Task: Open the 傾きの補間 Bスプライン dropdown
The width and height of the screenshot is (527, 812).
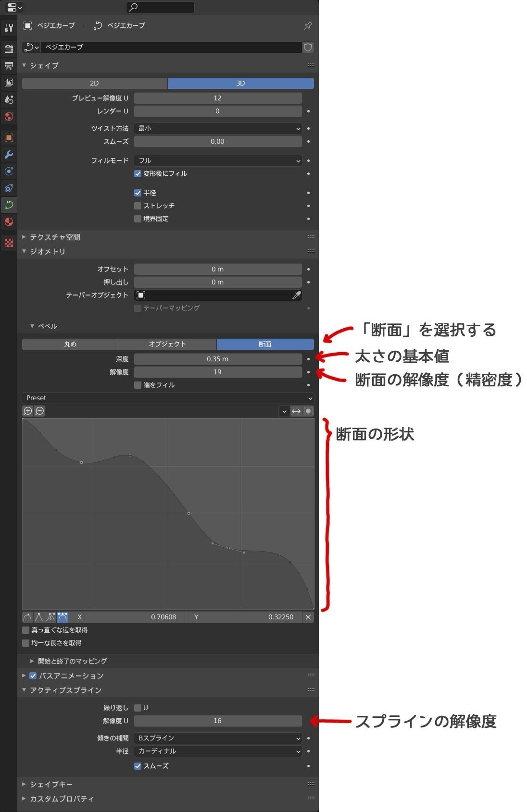Action: click(x=218, y=738)
